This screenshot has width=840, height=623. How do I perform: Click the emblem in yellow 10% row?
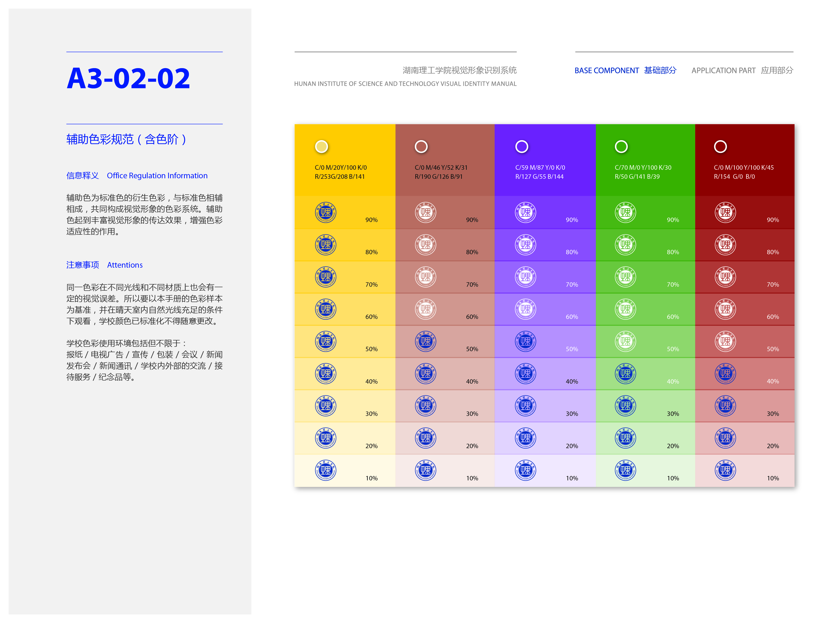click(x=325, y=470)
